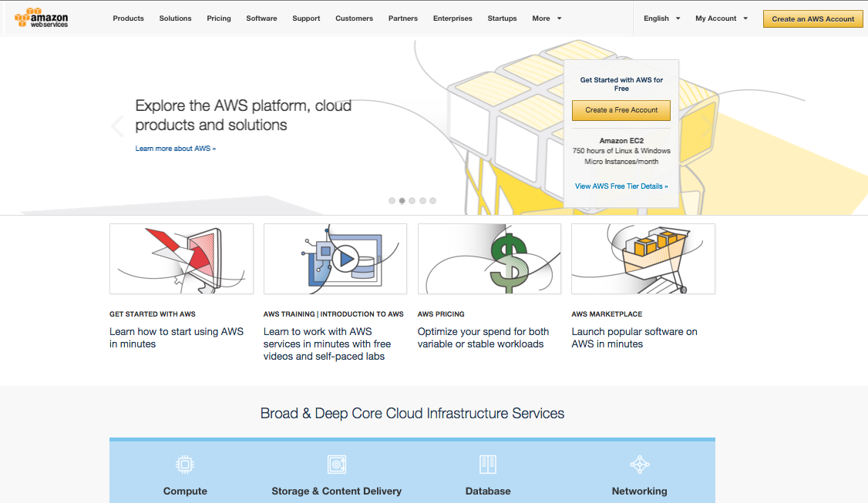This screenshot has width=868, height=503.
Task: Go to next carousel slide arrow
Action: 706,126
